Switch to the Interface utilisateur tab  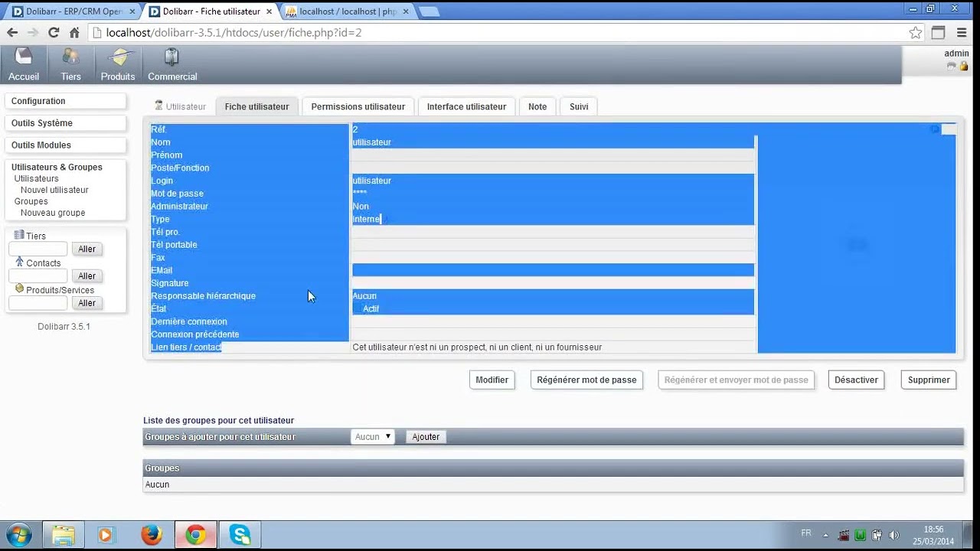(466, 106)
